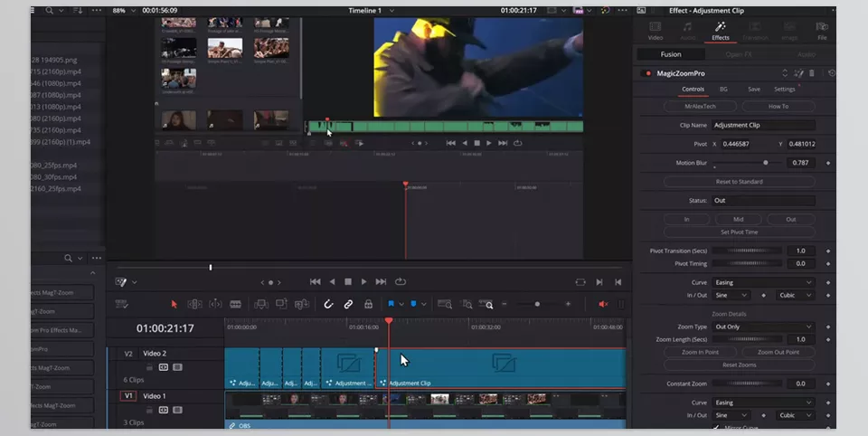The width and height of the screenshot is (868, 436).
Task: Play the timeline viewer forward
Action: [363, 282]
